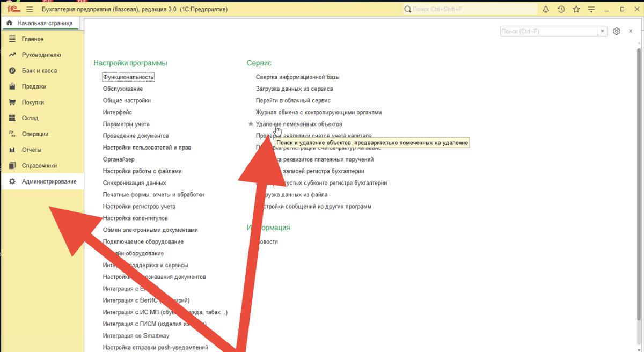The height and width of the screenshot is (352, 644).
Task: Open Обмен электронными документами
Action: coord(150,230)
